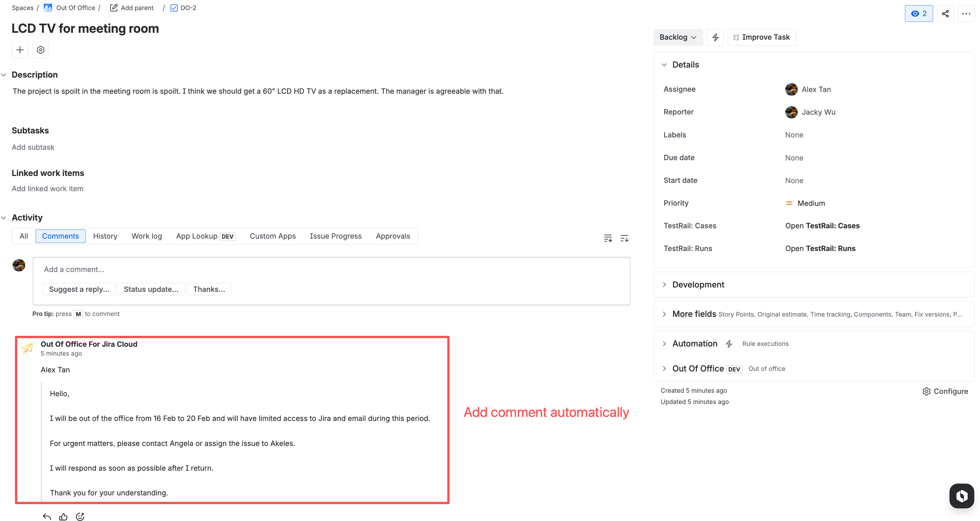Open the Work log tab
The width and height of the screenshot is (980, 521).
point(146,236)
